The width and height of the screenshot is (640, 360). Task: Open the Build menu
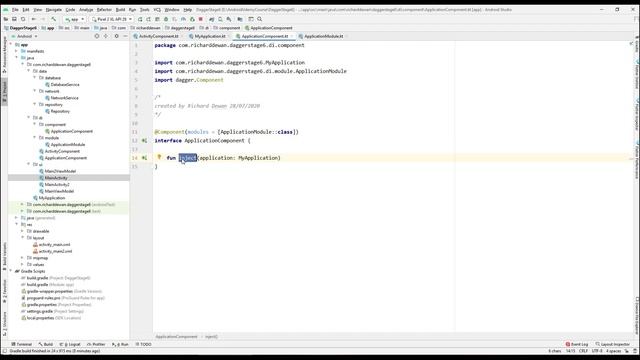120,9
